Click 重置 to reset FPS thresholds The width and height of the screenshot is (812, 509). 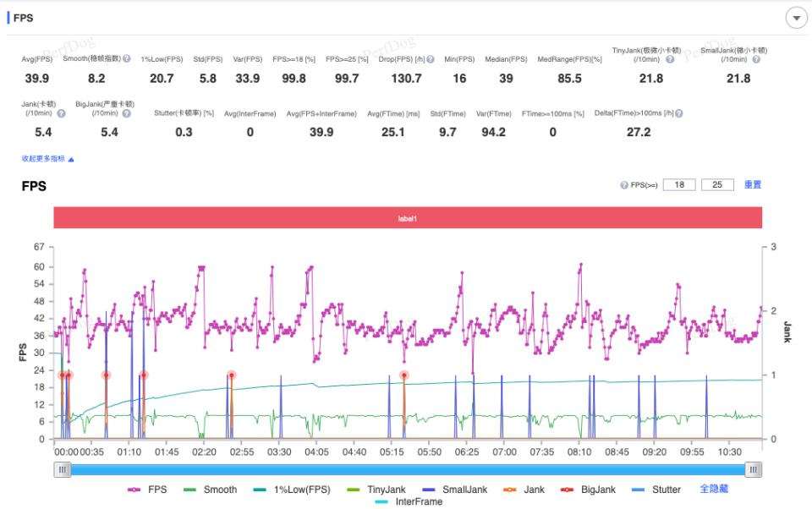tap(753, 184)
